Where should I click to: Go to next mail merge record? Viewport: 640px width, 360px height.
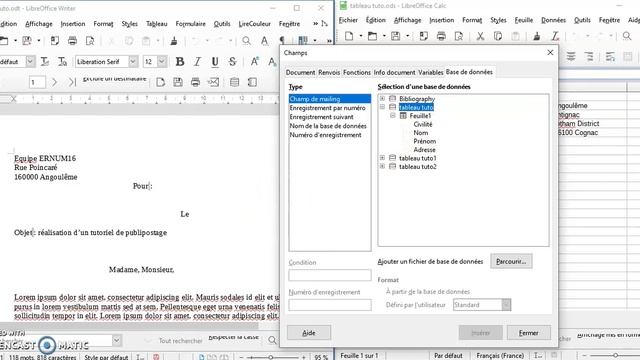(54, 82)
